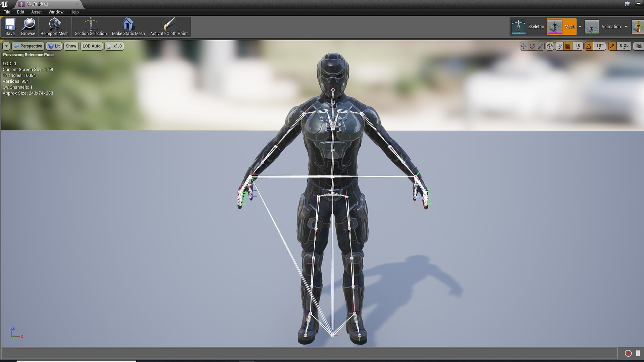Toggle scale snapping
644x362 pixels.
[x=612, y=46]
